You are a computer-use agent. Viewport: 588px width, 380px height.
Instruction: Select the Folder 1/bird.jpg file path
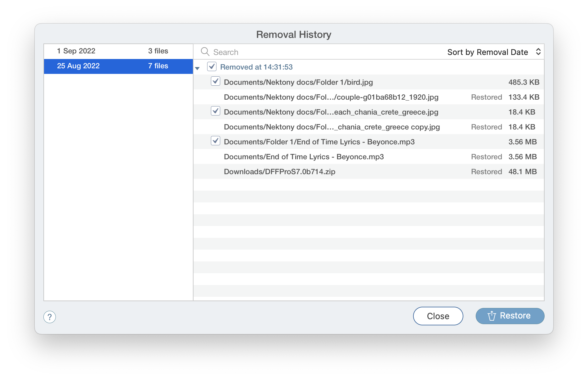click(x=298, y=82)
